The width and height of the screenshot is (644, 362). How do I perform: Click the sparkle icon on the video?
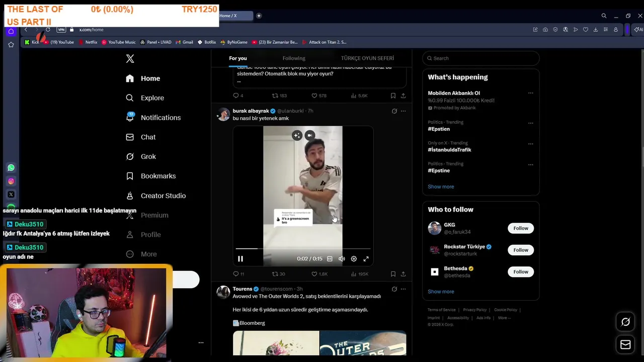tap(297, 135)
